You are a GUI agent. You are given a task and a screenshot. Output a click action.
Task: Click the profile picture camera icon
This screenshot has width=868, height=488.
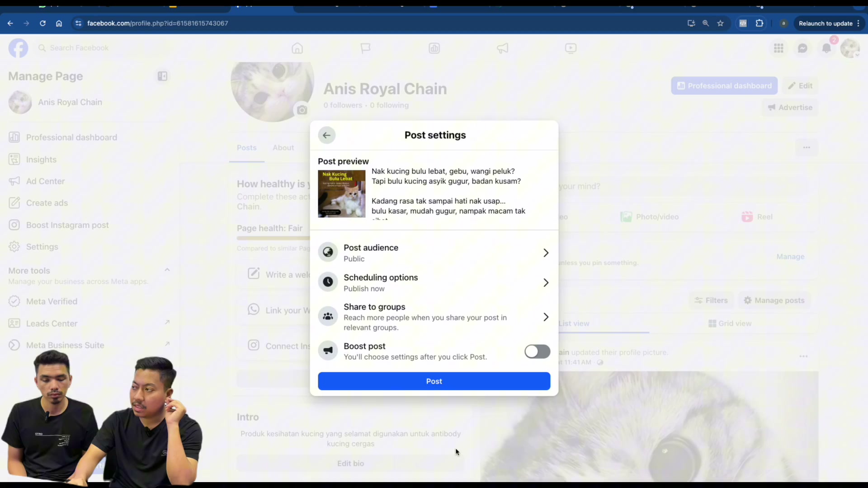302,110
